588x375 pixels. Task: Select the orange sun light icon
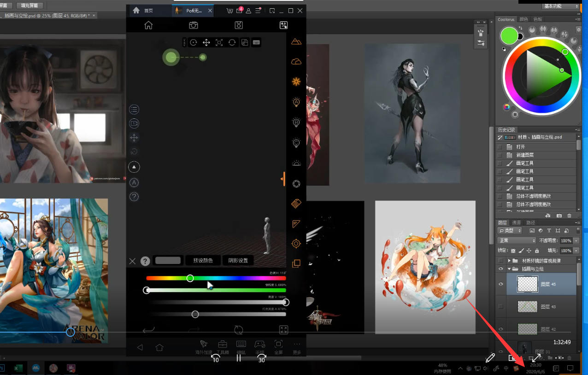(296, 82)
